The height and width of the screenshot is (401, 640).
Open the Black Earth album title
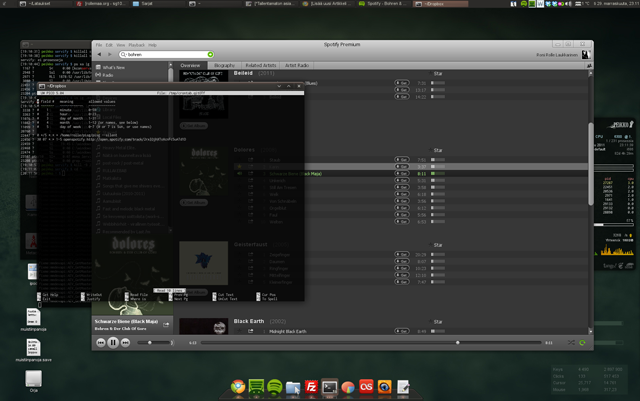[x=249, y=321]
